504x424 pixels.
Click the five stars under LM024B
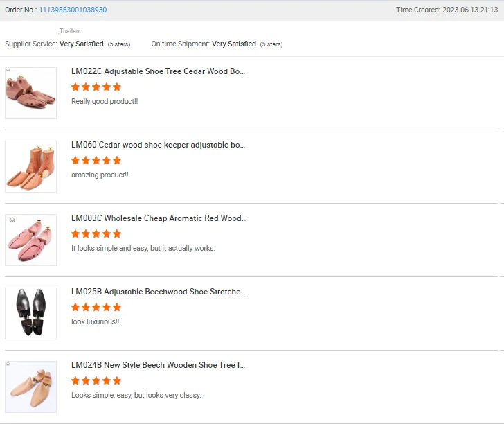click(96, 380)
